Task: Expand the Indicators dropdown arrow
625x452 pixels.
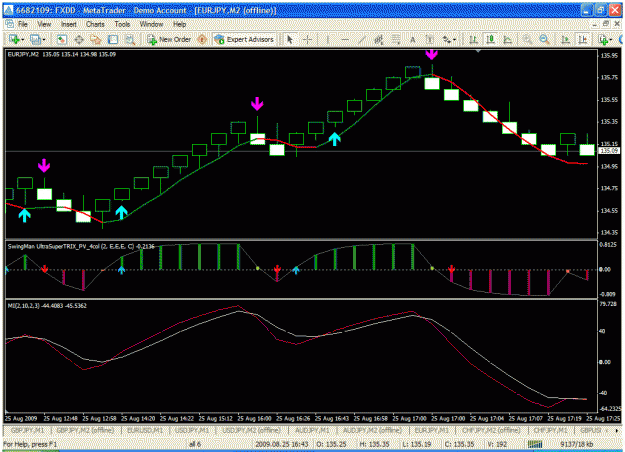Action: (x=611, y=39)
